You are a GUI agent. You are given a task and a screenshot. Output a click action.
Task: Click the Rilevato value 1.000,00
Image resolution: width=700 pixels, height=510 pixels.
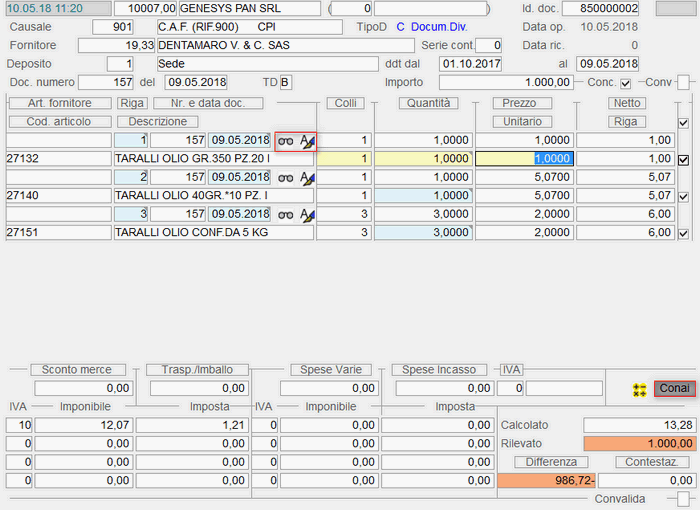[639, 443]
